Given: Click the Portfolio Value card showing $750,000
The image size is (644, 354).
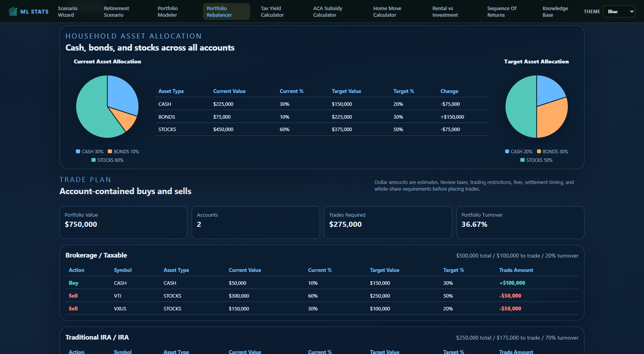Looking at the screenshot, I should point(123,223).
